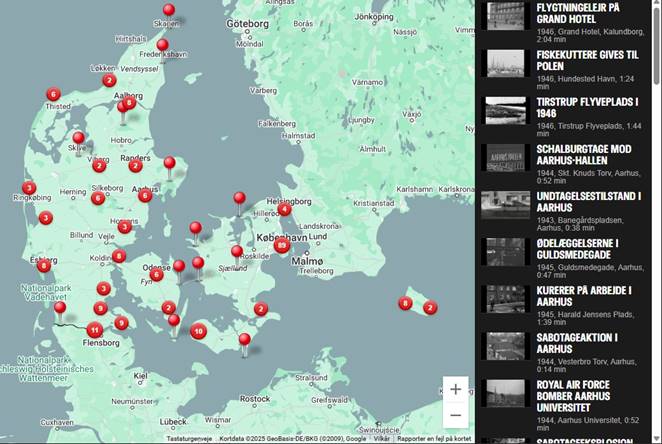Open the cluster marker 89 at København
Viewport: 662px width, 444px height.
(x=282, y=245)
